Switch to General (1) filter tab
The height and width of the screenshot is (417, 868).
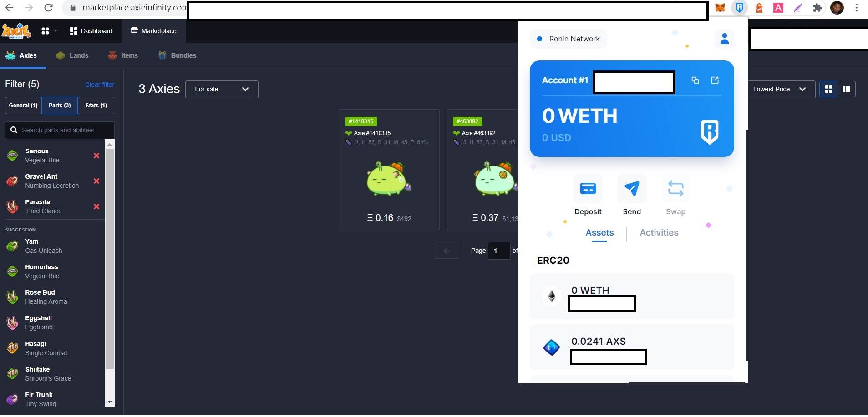tap(23, 106)
